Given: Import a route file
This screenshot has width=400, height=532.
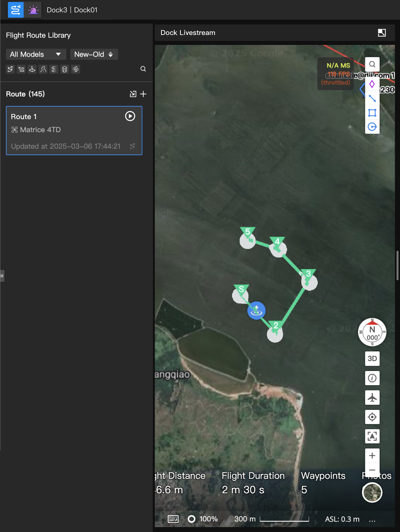Looking at the screenshot, I should click(x=133, y=94).
